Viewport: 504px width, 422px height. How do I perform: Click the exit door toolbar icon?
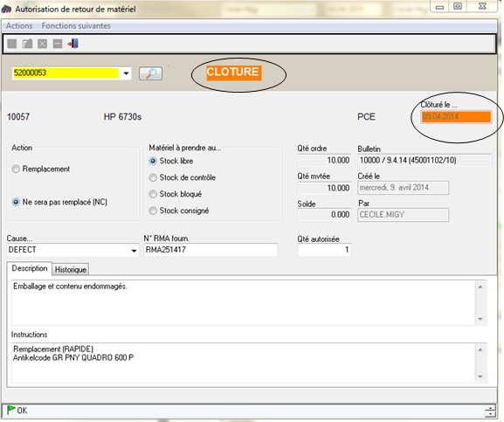click(x=73, y=44)
